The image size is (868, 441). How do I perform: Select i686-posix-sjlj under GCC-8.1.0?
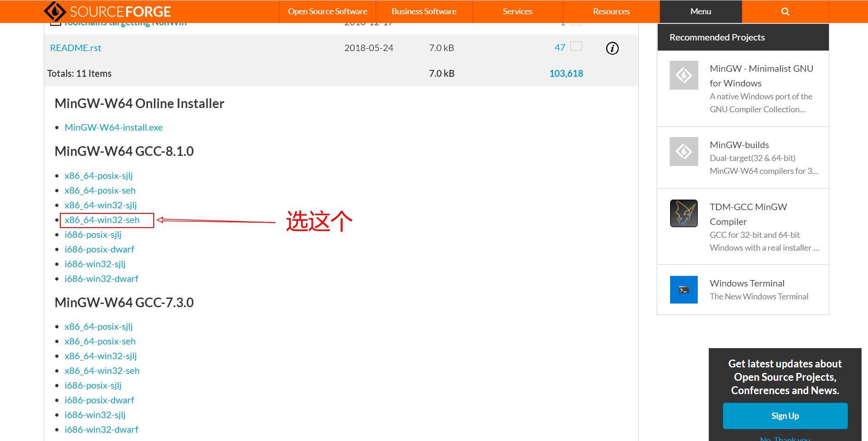tap(93, 235)
